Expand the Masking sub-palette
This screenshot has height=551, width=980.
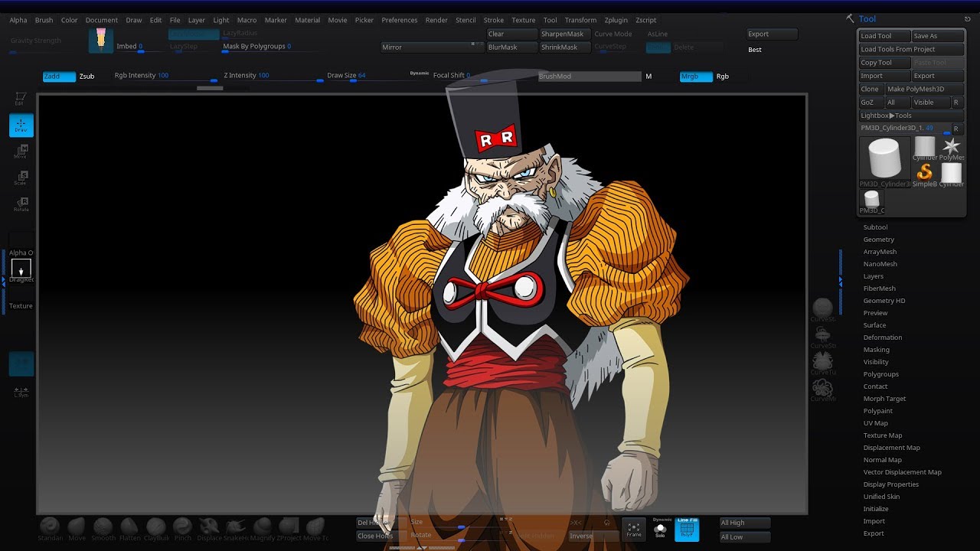[x=877, y=350]
